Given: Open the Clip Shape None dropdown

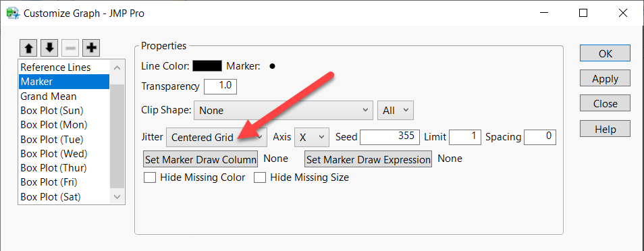Looking at the screenshot, I should [x=284, y=111].
